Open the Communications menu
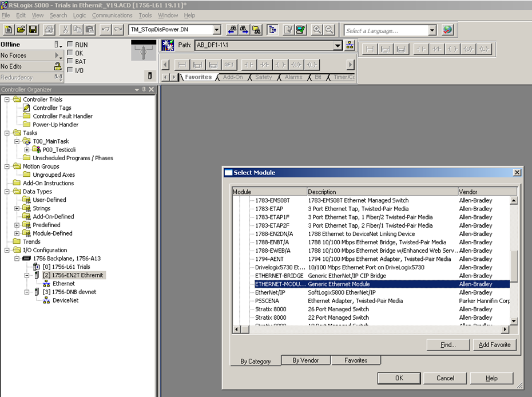The image size is (532, 397). (x=112, y=15)
